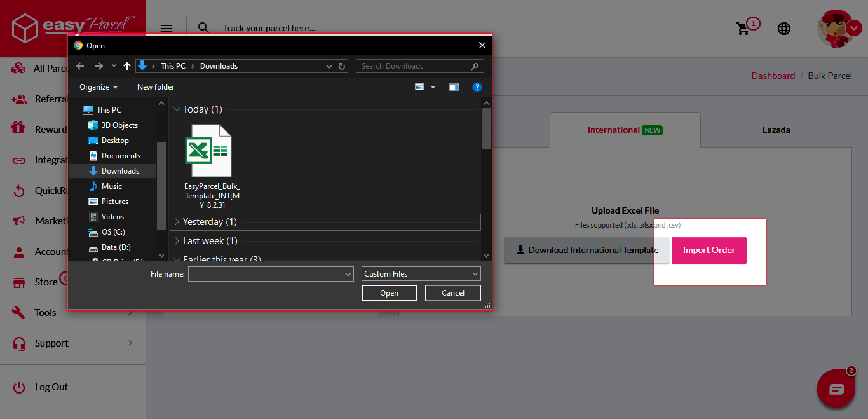Screen dimensions: 868x419
Task: Click the Refresh icon in address bar
Action: pyautogui.click(x=342, y=66)
